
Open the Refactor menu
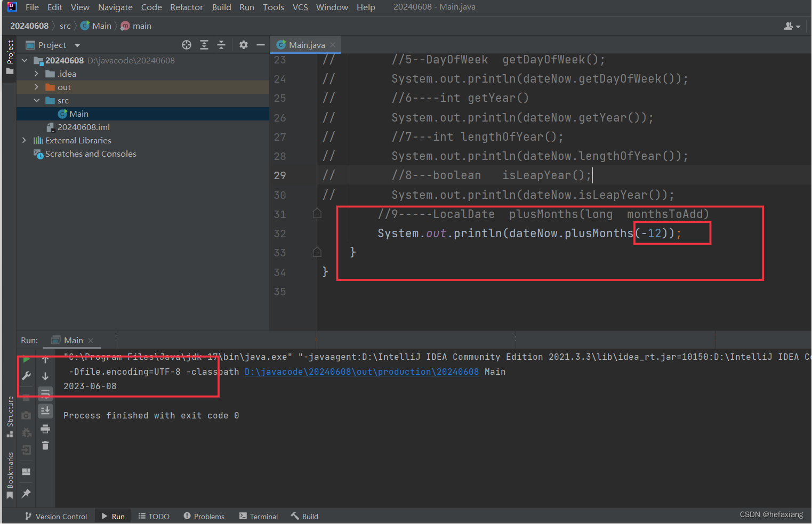pyautogui.click(x=186, y=7)
